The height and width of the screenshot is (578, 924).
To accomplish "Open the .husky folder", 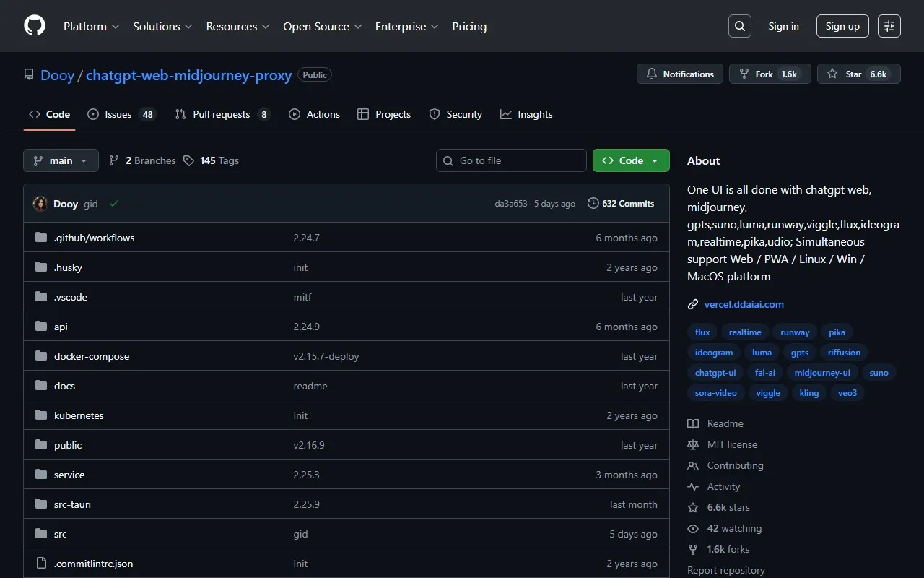I will [x=68, y=267].
